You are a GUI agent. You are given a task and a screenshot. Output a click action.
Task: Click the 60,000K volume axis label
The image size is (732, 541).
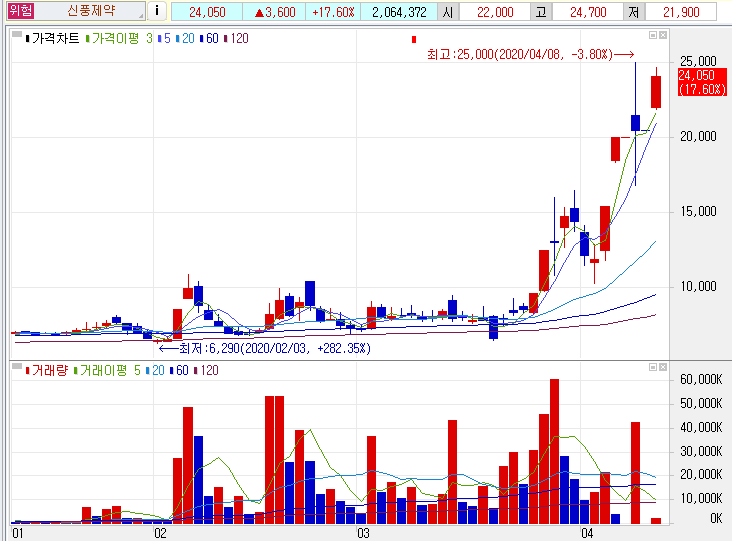pyautogui.click(x=701, y=379)
